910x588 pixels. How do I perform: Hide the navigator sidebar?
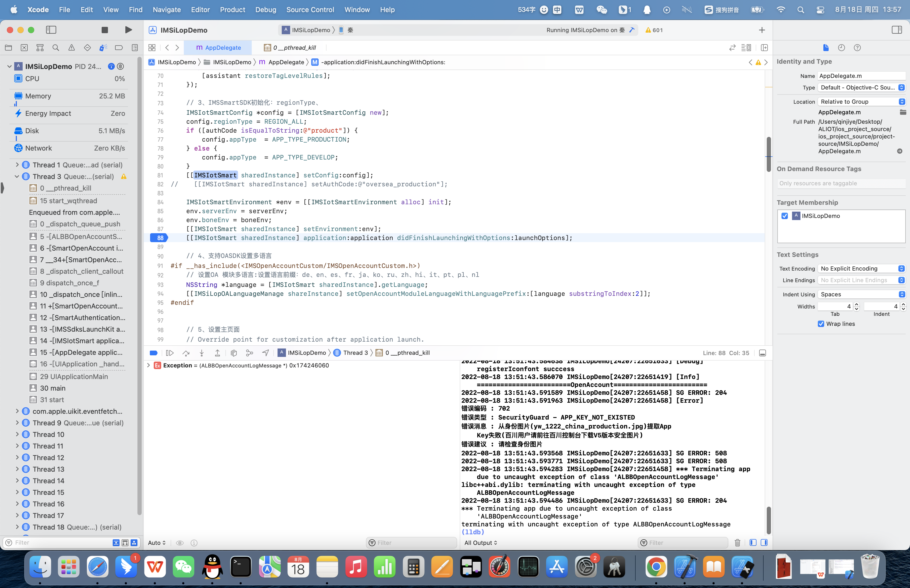pyautogui.click(x=51, y=30)
